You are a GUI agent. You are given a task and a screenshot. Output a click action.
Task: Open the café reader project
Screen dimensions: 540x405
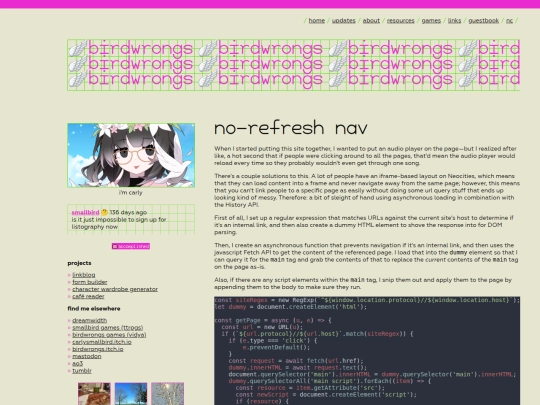click(88, 297)
